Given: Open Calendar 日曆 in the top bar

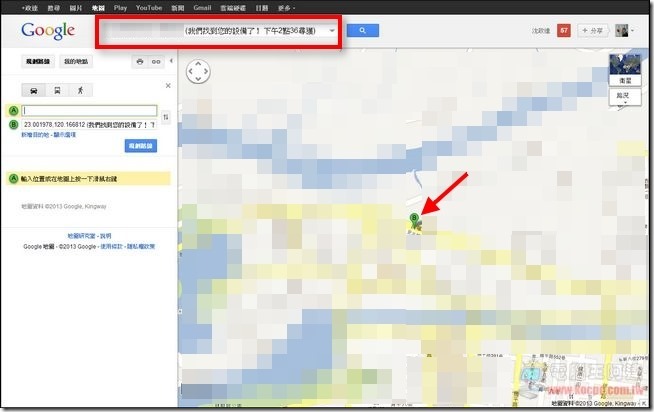Looking at the screenshot, I should pyautogui.click(x=262, y=8).
